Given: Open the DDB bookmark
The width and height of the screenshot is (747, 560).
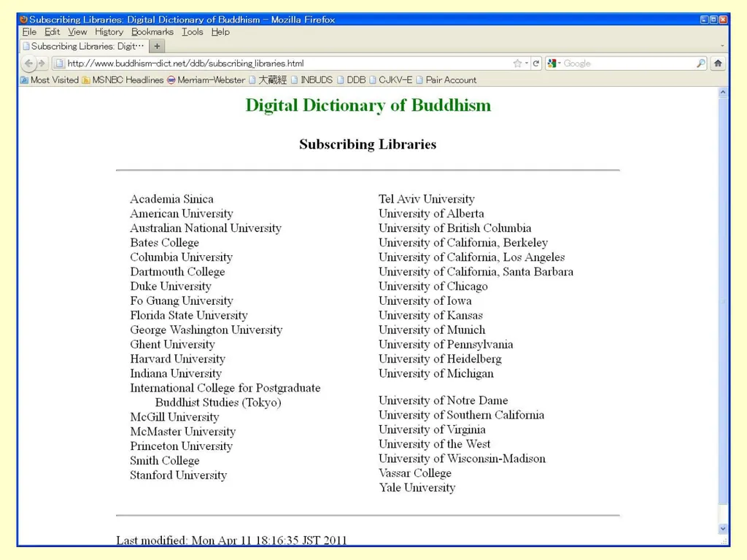Looking at the screenshot, I should pos(352,80).
